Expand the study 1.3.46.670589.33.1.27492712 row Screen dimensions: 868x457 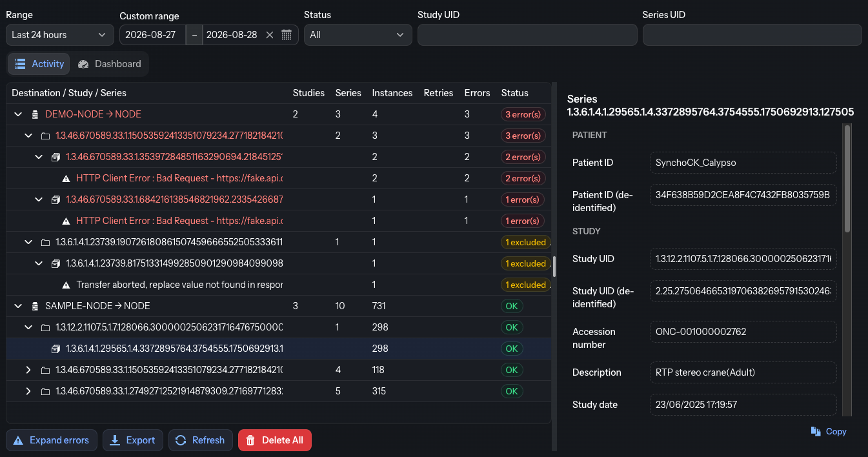click(x=28, y=391)
